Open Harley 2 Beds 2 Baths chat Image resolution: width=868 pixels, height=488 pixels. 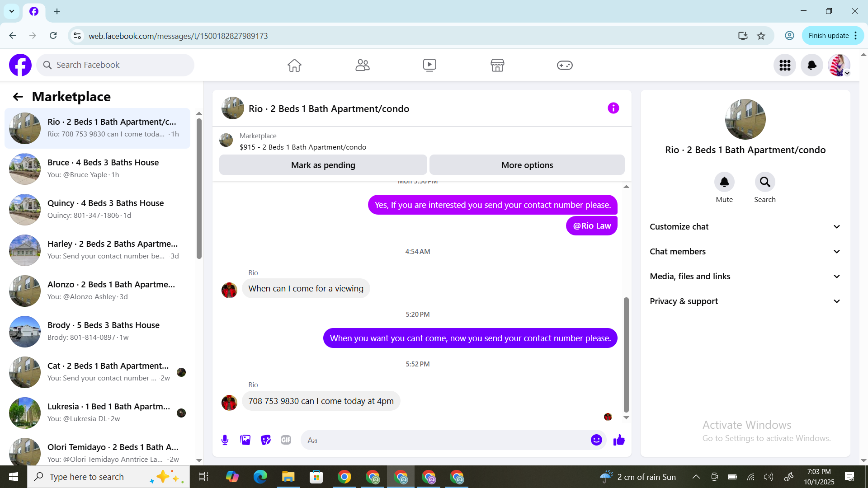click(x=97, y=250)
